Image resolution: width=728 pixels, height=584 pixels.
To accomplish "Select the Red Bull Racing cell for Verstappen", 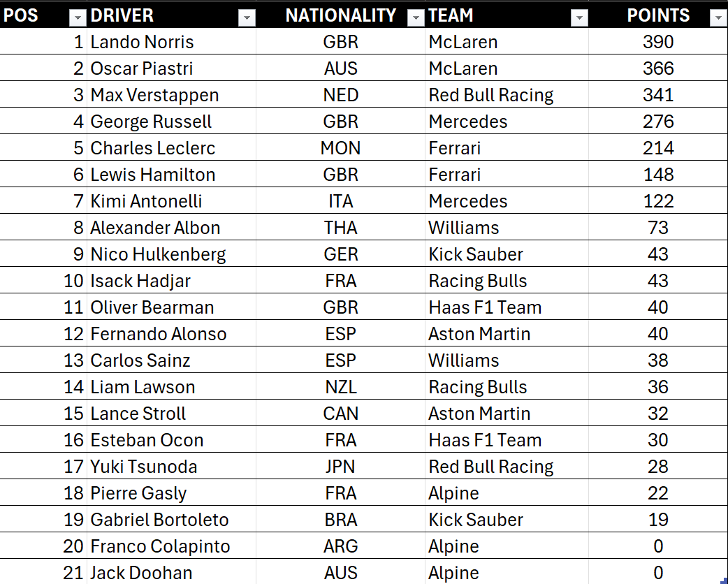I will point(490,95).
